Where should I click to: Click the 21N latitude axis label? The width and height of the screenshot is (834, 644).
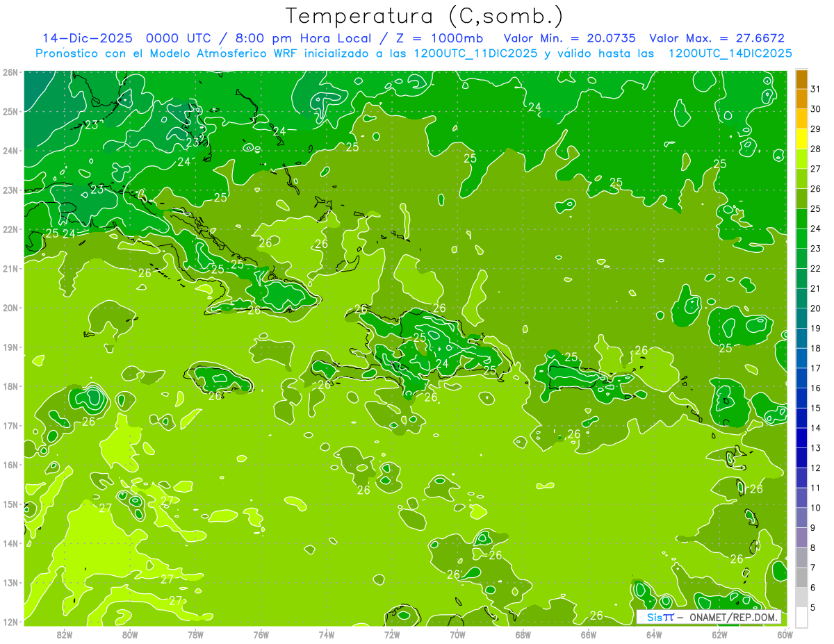click(x=10, y=268)
